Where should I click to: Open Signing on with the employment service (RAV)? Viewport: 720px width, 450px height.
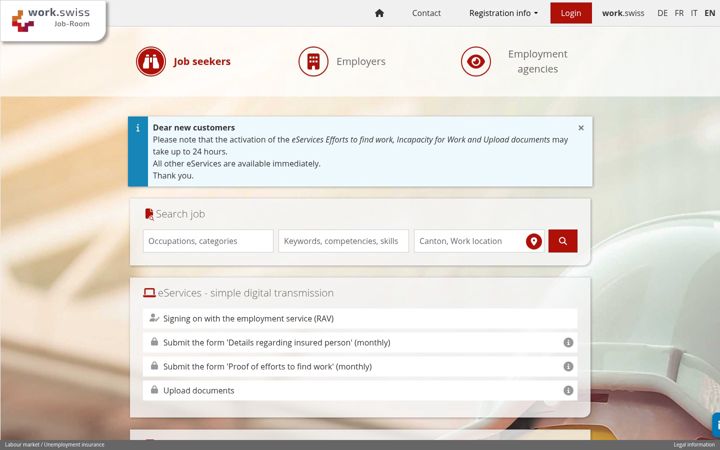(x=360, y=319)
